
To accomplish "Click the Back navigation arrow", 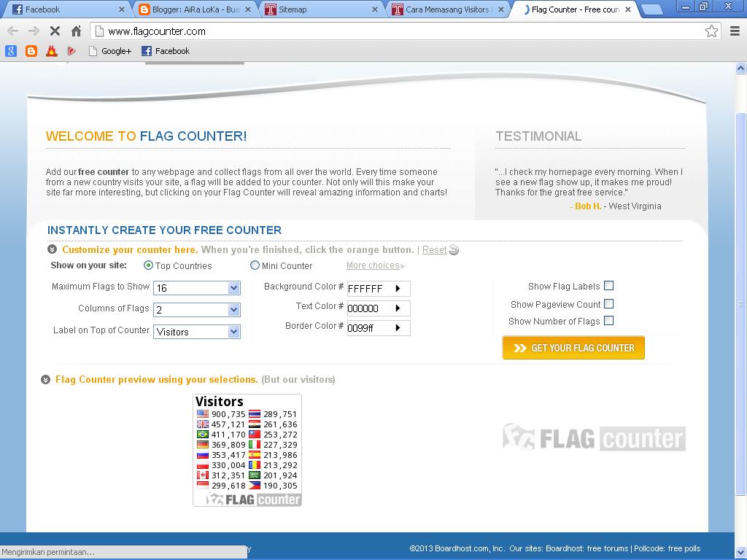I will [x=12, y=31].
